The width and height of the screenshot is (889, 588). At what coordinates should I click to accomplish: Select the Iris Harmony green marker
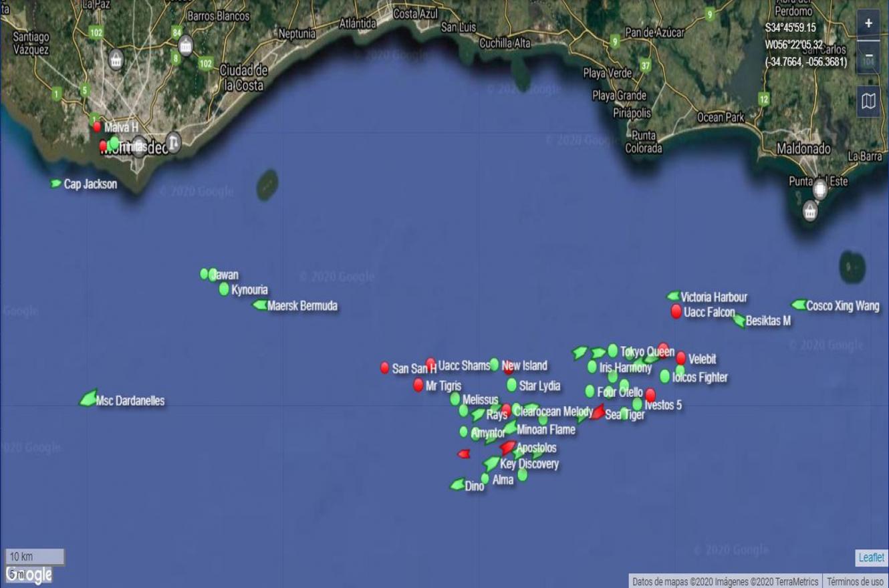[x=592, y=366]
